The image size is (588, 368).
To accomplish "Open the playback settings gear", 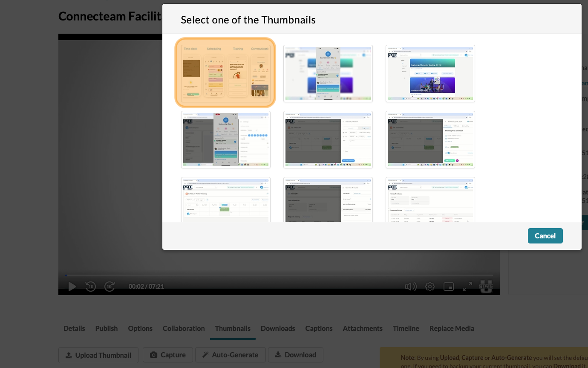I will (x=429, y=286).
